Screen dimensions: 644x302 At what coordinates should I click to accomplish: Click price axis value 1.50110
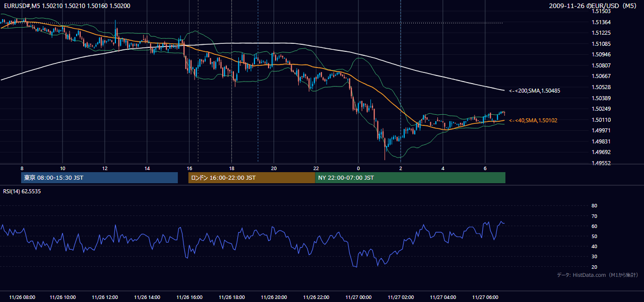(601, 120)
